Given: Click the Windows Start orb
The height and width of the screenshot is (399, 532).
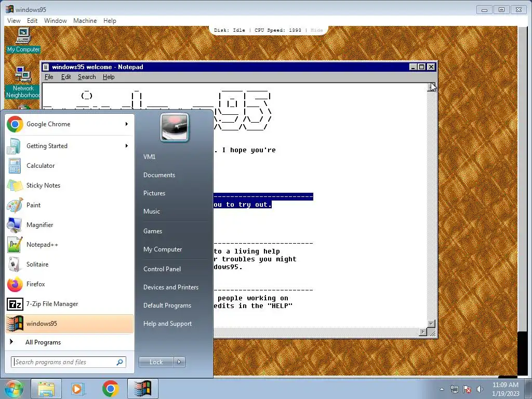Looking at the screenshot, I should point(14,389).
